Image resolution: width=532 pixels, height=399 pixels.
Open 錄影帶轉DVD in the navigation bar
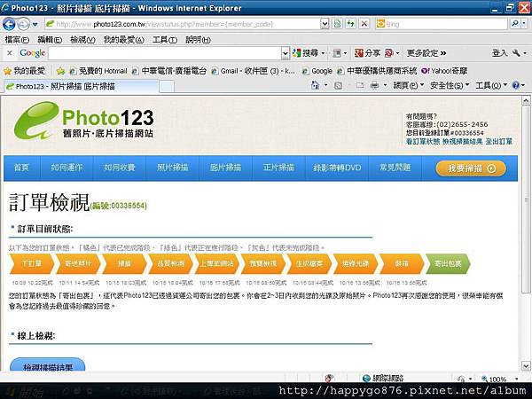pos(337,168)
